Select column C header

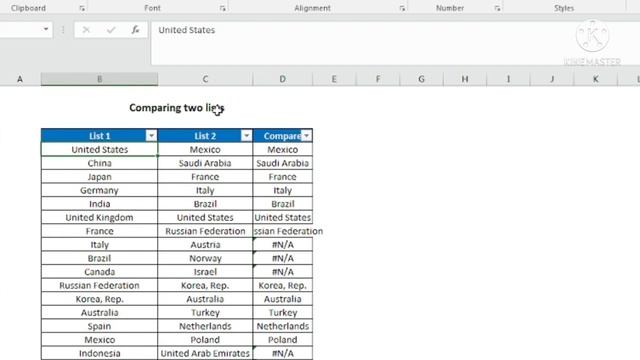pyautogui.click(x=205, y=79)
